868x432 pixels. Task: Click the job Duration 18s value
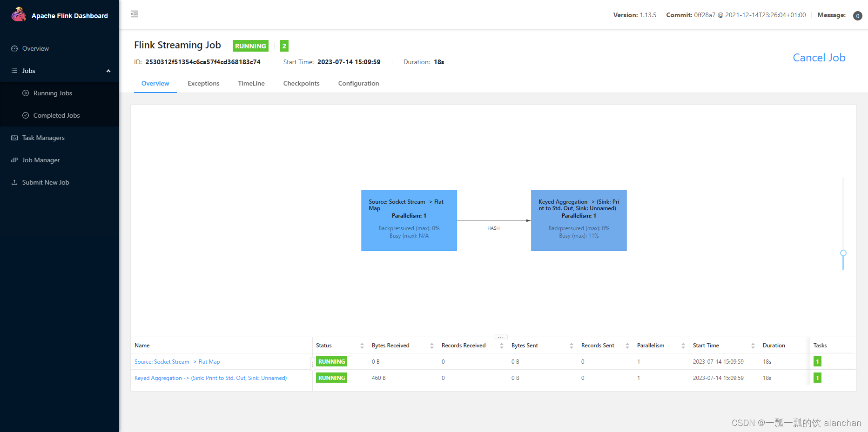point(439,62)
